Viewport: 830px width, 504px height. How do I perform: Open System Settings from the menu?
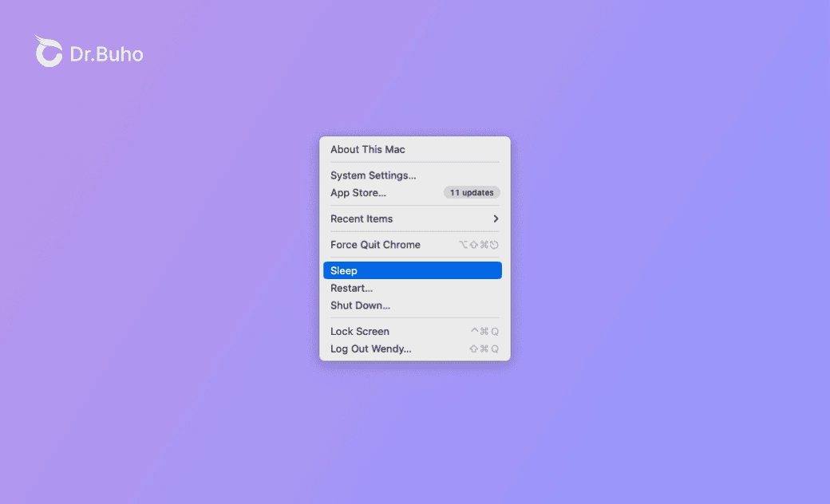click(x=373, y=175)
